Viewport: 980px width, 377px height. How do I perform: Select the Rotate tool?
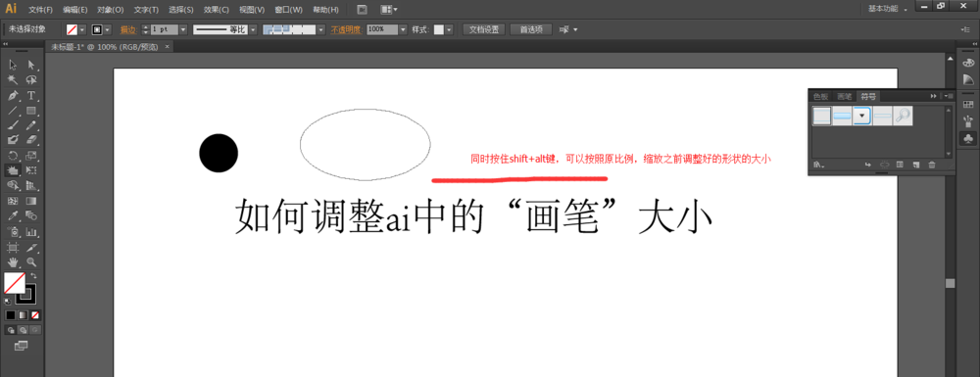point(13,156)
